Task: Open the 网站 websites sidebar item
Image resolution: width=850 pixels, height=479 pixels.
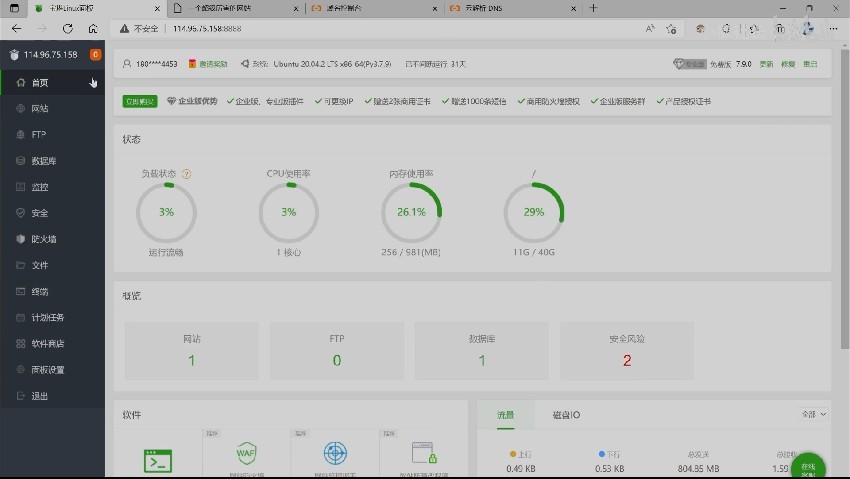Action: (x=53, y=108)
